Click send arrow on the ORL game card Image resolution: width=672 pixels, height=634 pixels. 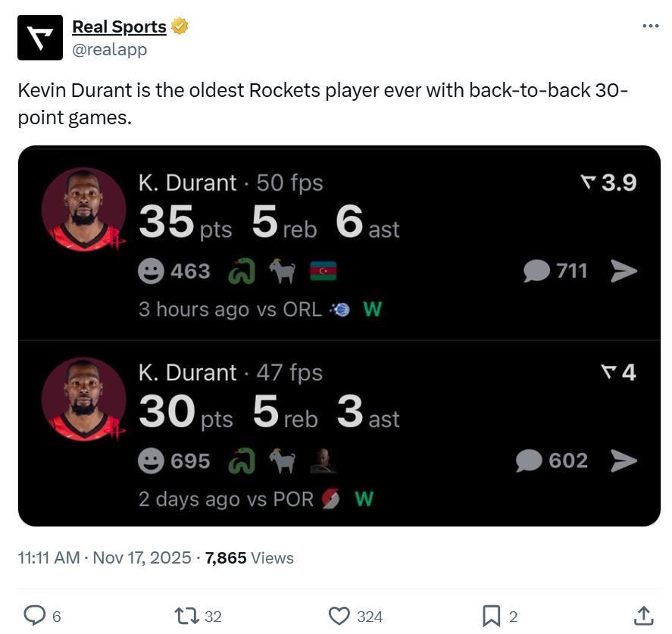click(x=624, y=271)
